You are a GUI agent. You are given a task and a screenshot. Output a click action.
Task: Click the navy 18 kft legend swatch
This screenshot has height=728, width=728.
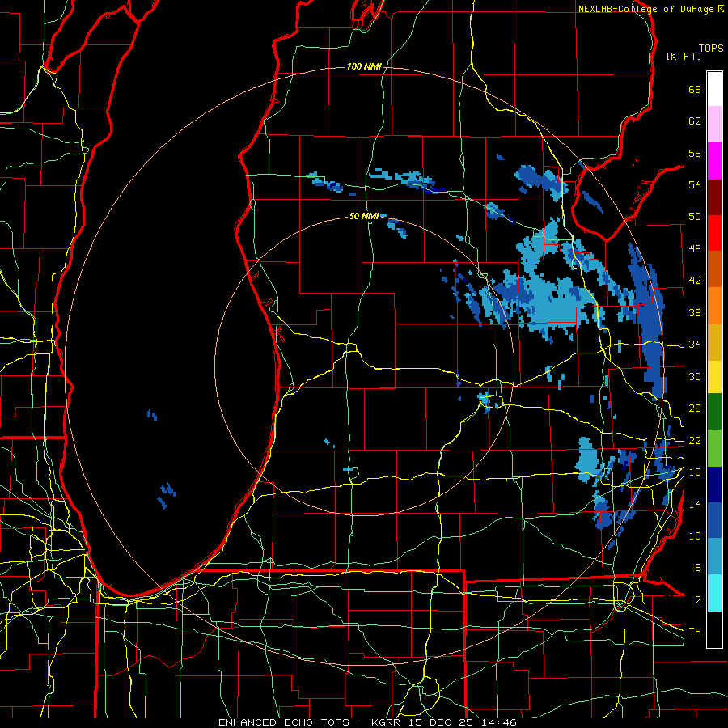pyautogui.click(x=714, y=485)
